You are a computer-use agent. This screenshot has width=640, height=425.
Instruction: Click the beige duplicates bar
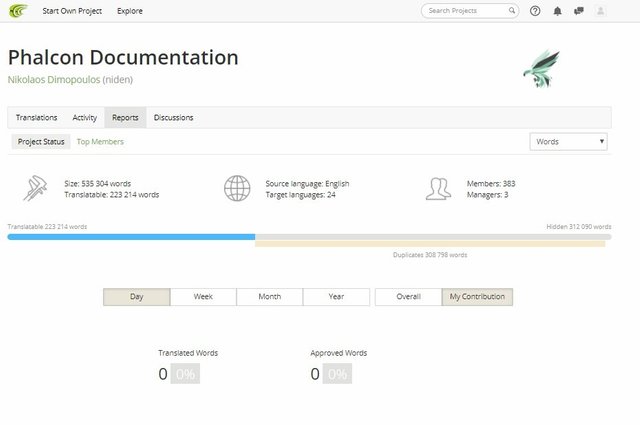430,244
